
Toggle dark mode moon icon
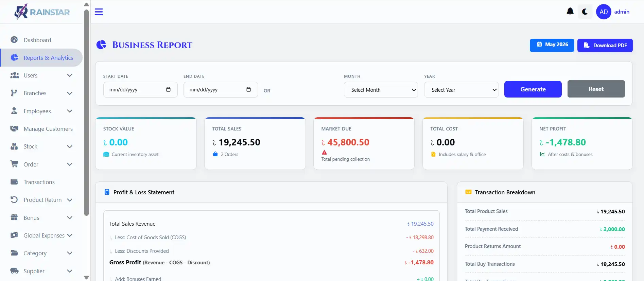[585, 12]
